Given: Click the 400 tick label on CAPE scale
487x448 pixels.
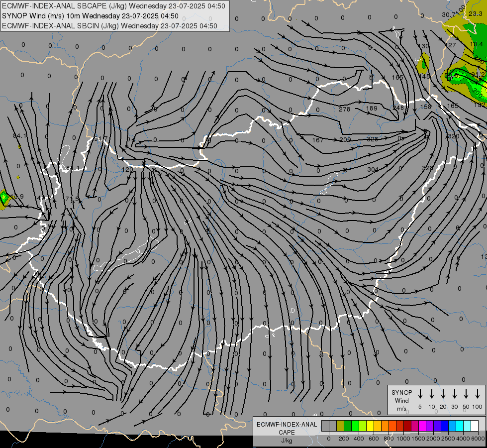Looking at the screenshot, I should coord(359,439).
